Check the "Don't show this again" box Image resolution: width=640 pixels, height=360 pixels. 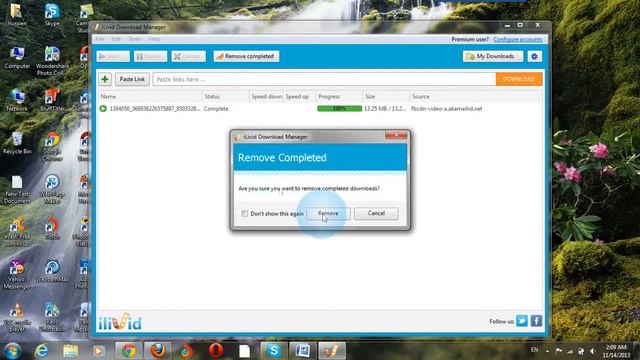click(x=244, y=213)
